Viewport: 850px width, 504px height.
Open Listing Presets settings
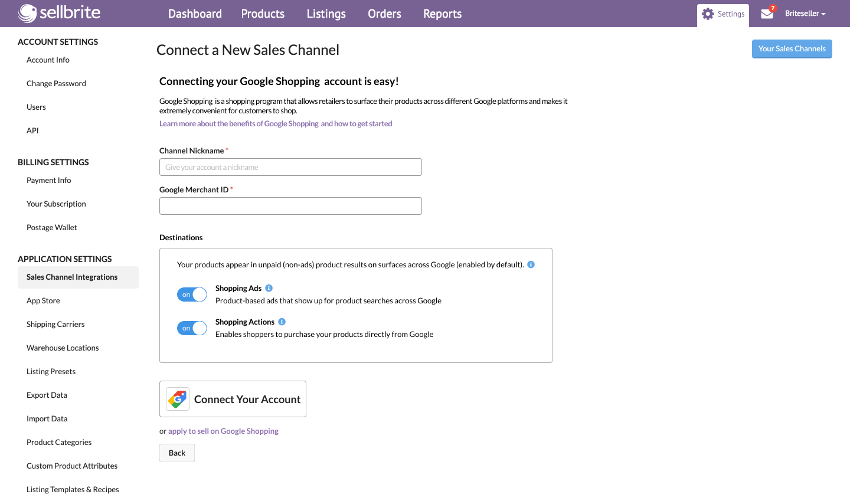51,371
